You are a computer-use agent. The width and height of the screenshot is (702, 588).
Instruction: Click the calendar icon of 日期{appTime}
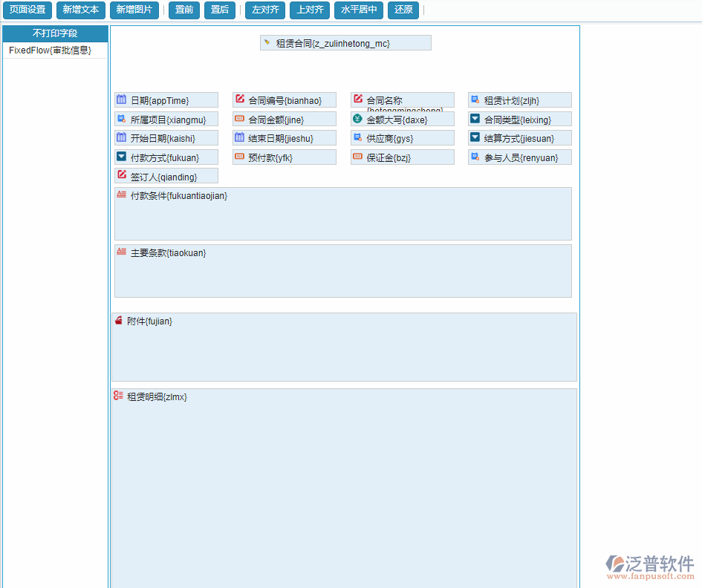[x=121, y=99]
